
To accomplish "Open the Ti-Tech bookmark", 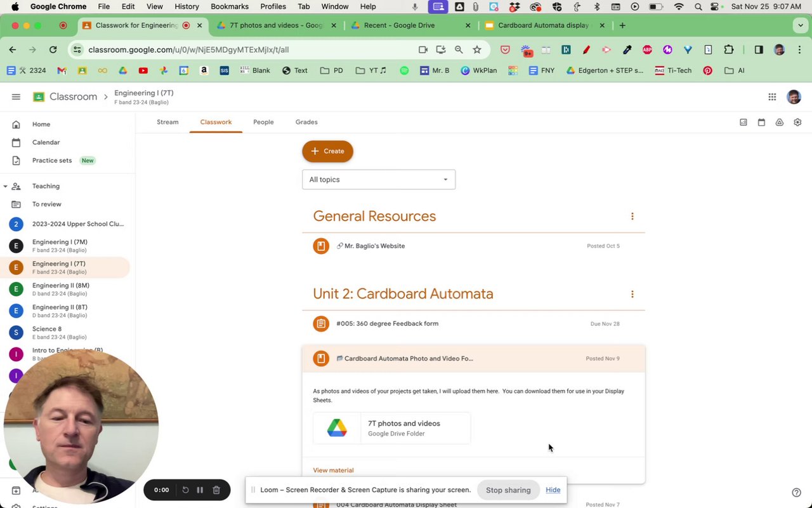I will coord(673,70).
